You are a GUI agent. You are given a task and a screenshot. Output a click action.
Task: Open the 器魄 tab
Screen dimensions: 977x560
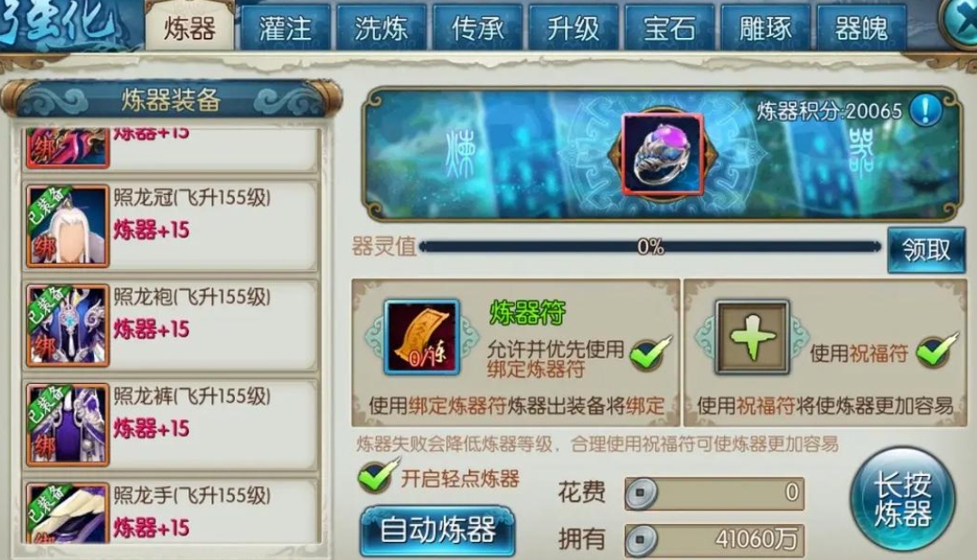[x=861, y=28]
